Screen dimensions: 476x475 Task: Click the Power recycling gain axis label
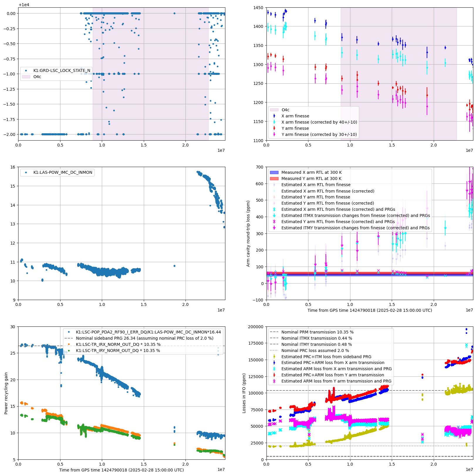click(x=6, y=393)
